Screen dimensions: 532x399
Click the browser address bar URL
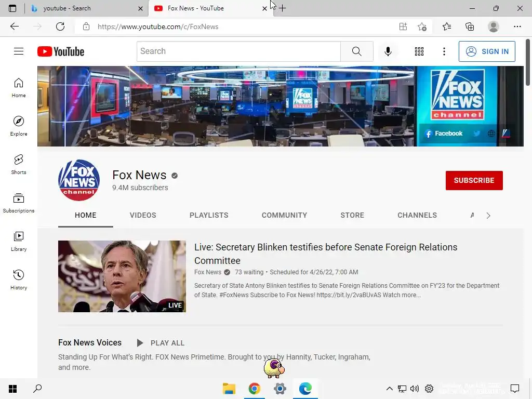(158, 26)
